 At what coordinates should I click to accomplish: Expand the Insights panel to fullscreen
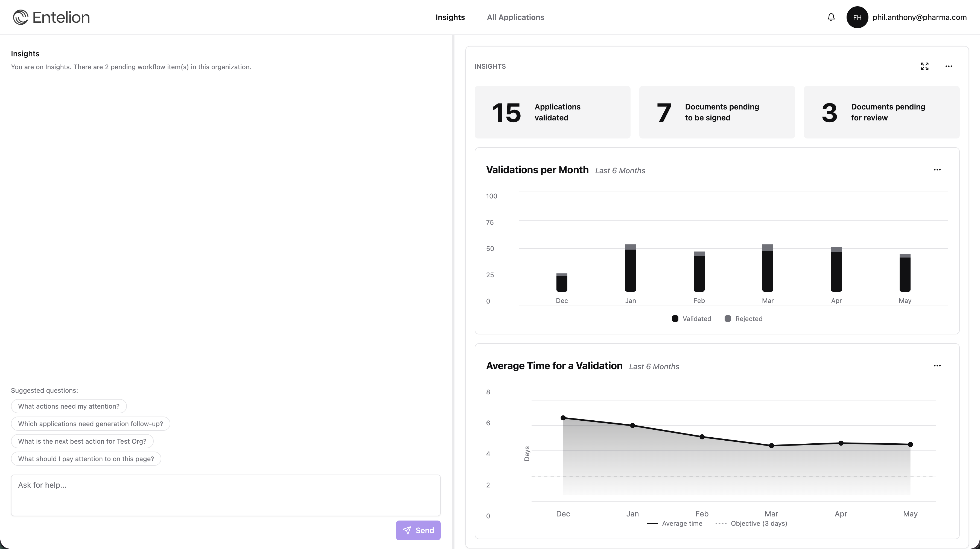925,66
